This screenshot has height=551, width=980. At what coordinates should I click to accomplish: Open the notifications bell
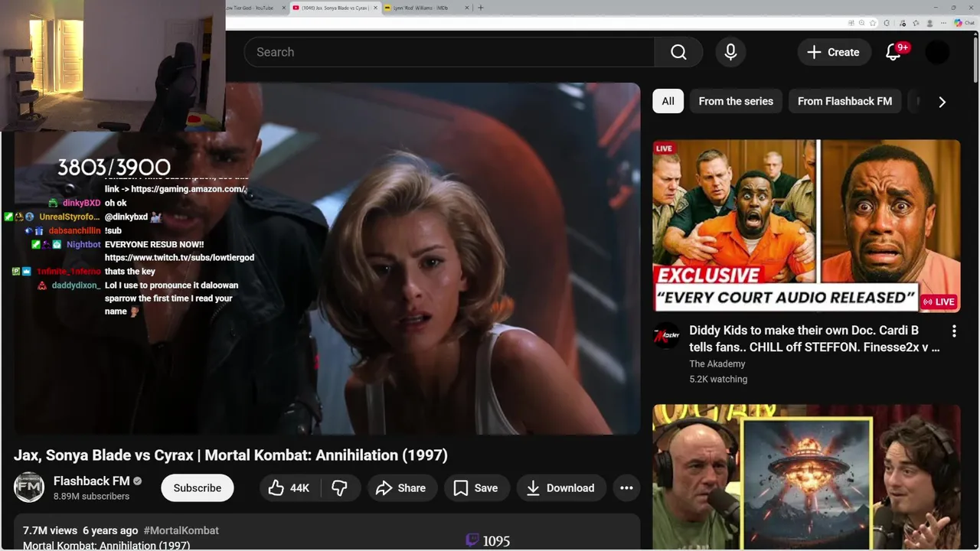[x=893, y=52]
